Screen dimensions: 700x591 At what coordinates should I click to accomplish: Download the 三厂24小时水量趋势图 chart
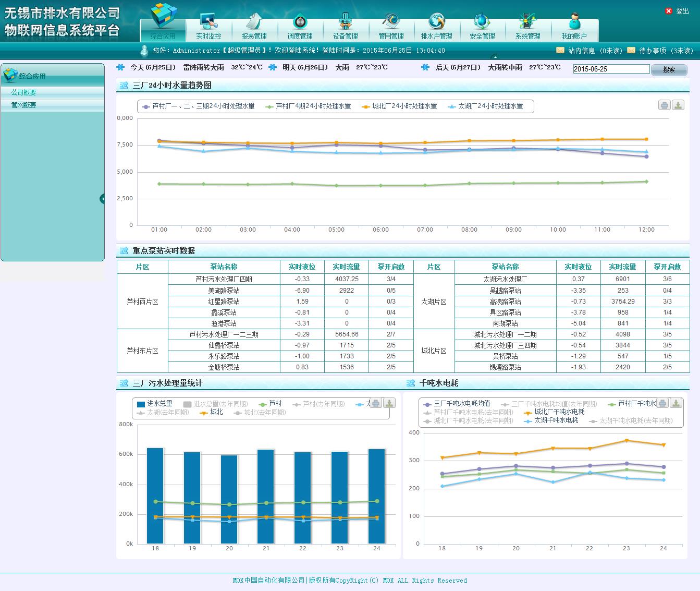click(678, 105)
